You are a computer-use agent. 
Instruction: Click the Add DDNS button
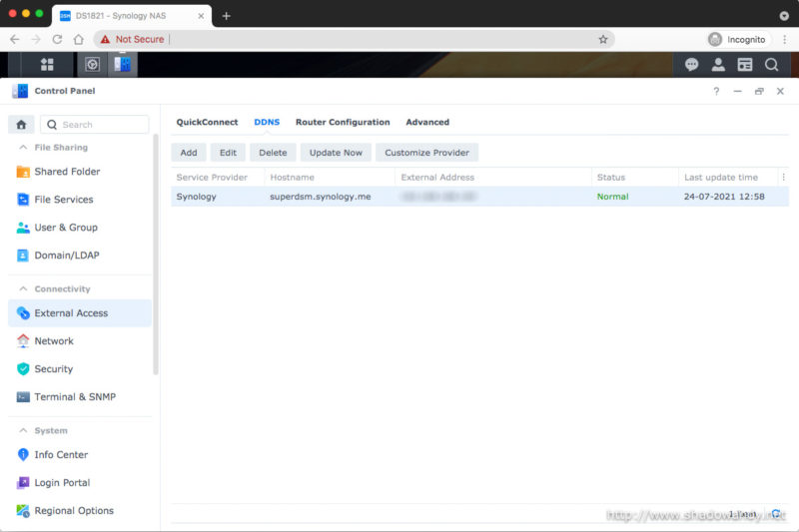pos(189,153)
